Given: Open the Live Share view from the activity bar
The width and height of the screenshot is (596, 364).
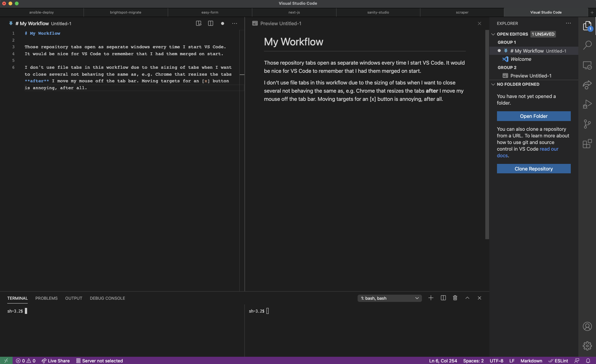Looking at the screenshot, I should click(587, 85).
